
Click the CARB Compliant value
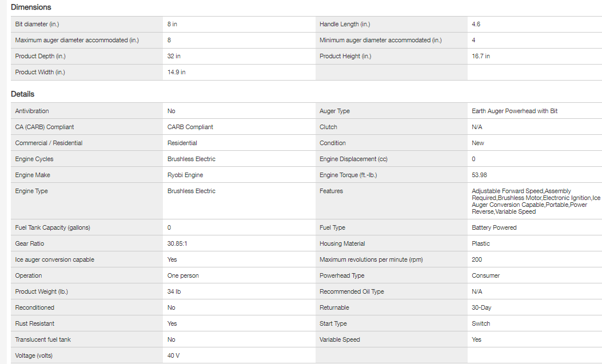[x=190, y=127]
